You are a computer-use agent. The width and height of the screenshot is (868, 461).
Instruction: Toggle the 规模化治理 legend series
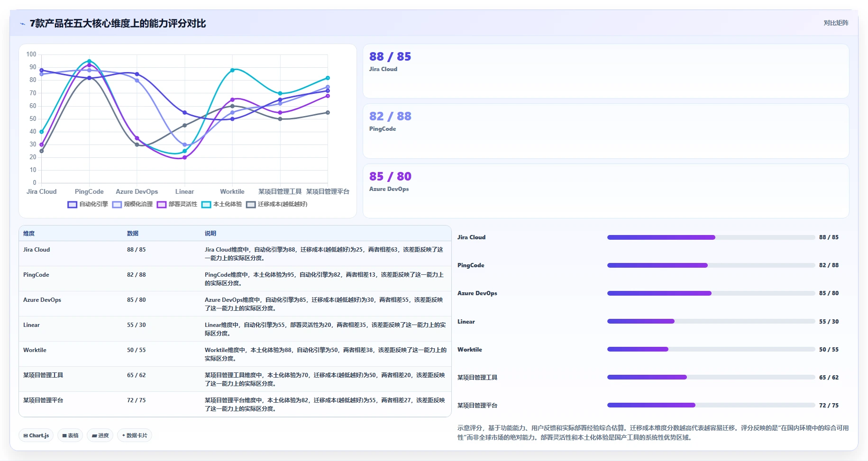click(132, 204)
